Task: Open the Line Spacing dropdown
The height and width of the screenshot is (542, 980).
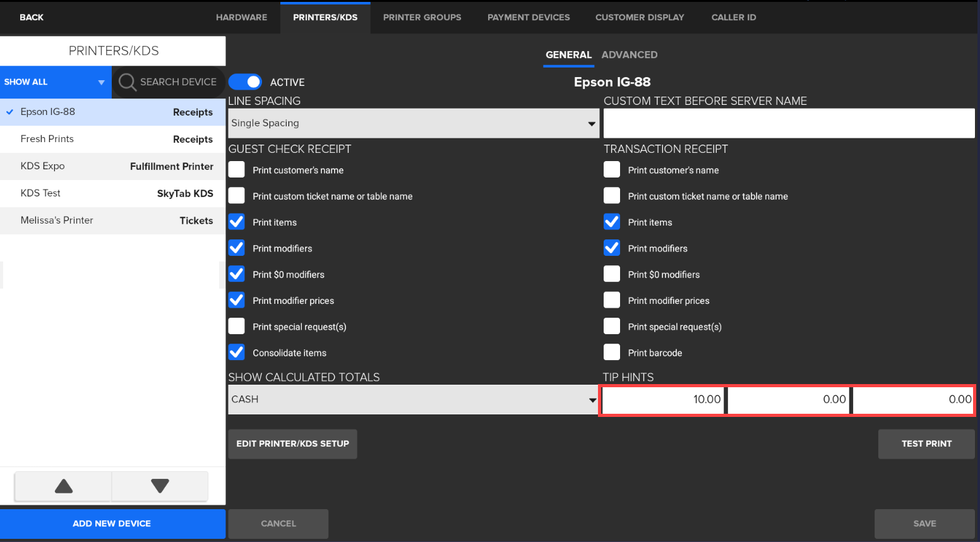Action: pyautogui.click(x=413, y=123)
